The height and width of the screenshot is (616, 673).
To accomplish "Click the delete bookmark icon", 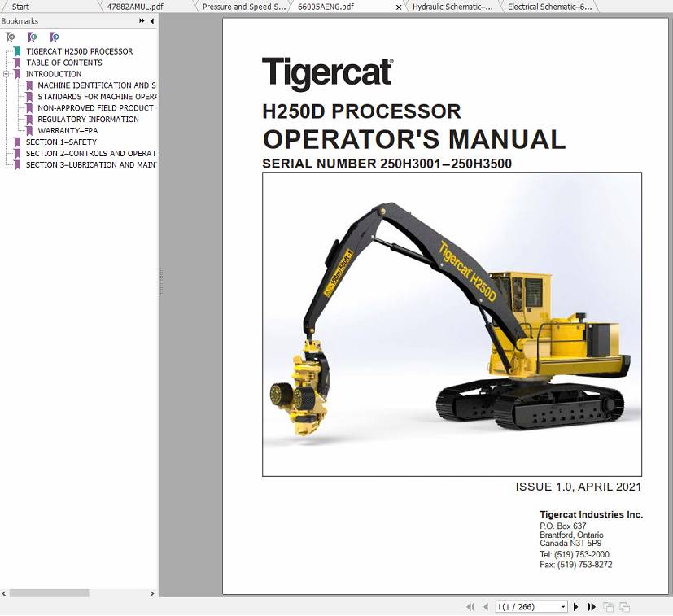I will click(11, 37).
